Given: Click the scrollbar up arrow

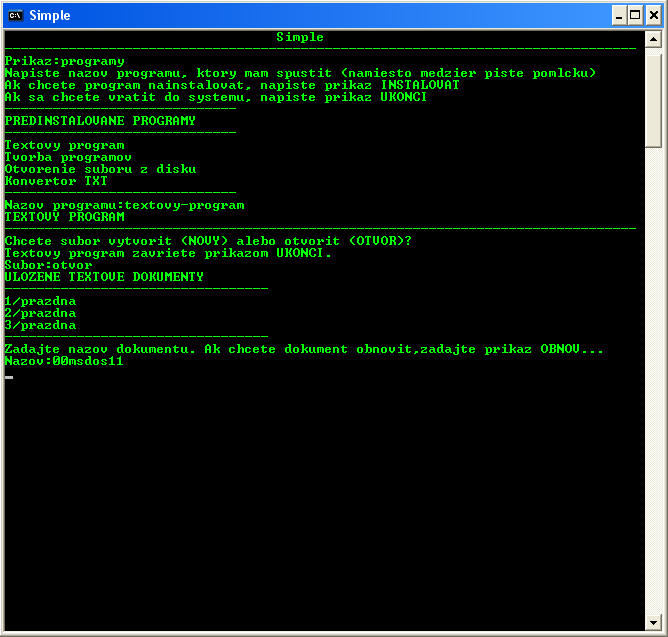Looking at the screenshot, I should [653, 39].
